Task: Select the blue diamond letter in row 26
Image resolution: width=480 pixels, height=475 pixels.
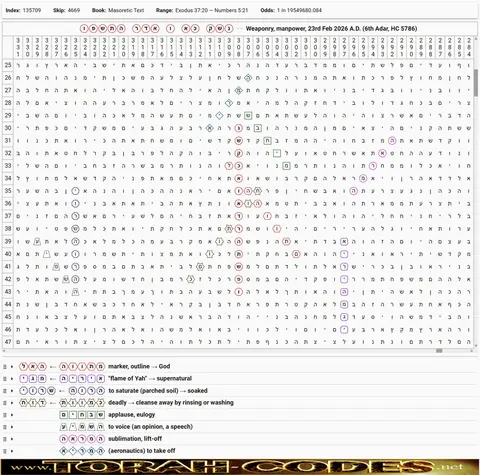Action: (248, 78)
